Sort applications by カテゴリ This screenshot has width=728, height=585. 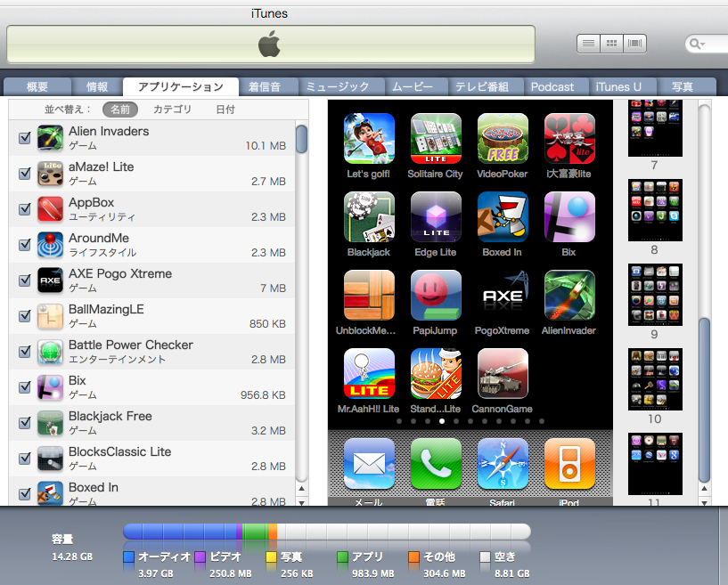[172, 110]
